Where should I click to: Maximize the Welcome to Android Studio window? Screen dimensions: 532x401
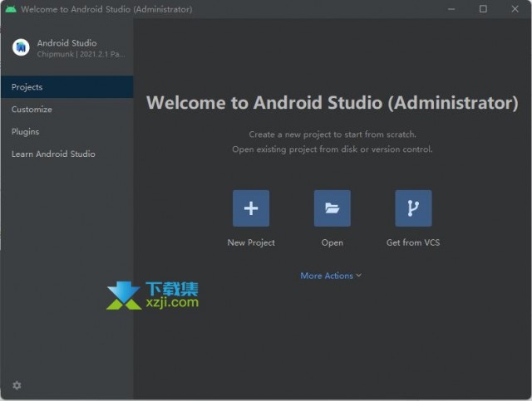tap(483, 9)
